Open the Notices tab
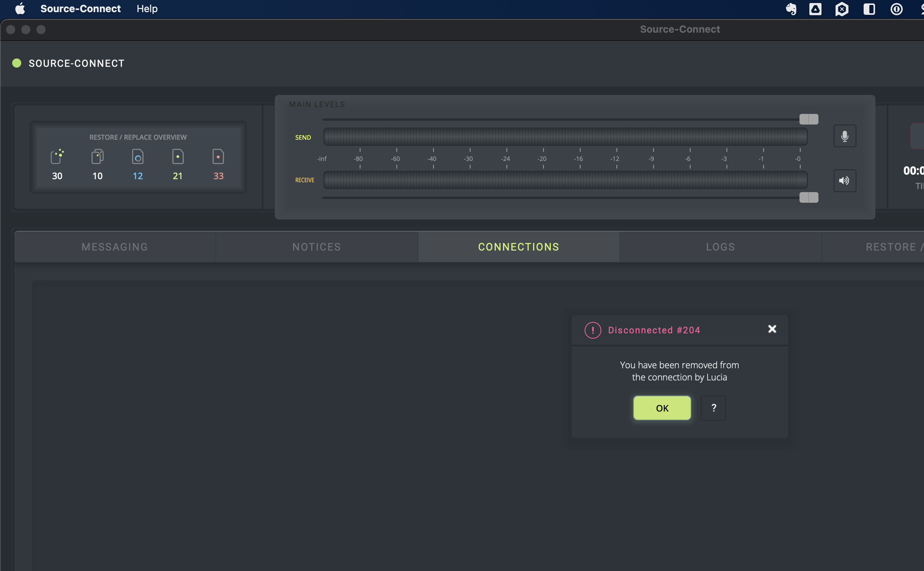The width and height of the screenshot is (924, 571). point(317,247)
